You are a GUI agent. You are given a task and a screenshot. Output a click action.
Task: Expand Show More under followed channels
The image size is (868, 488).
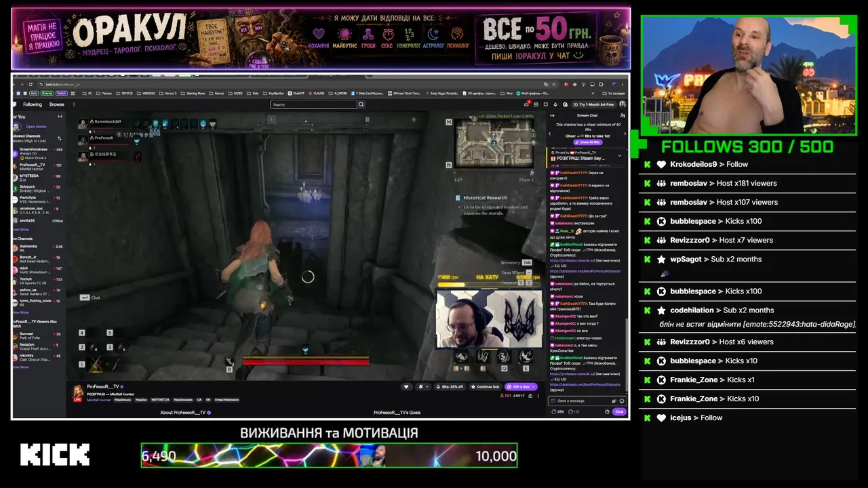(x=20, y=230)
